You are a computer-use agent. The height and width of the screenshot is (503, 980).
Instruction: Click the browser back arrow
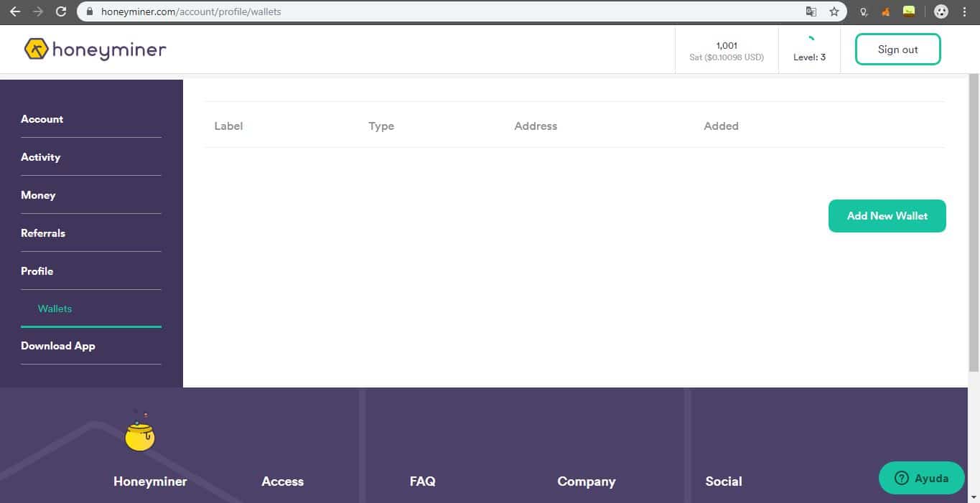(14, 11)
